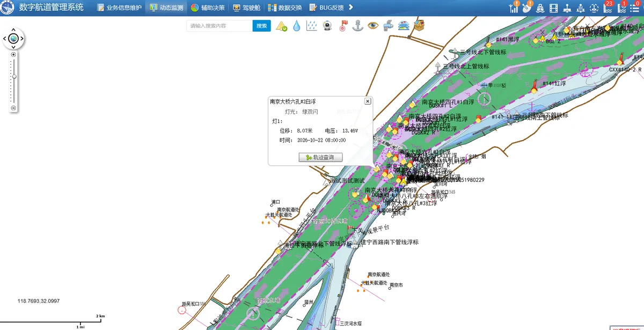Screen dimensions: 644x330
Task: Click the water level icon with badge 23
Action: (608, 8)
